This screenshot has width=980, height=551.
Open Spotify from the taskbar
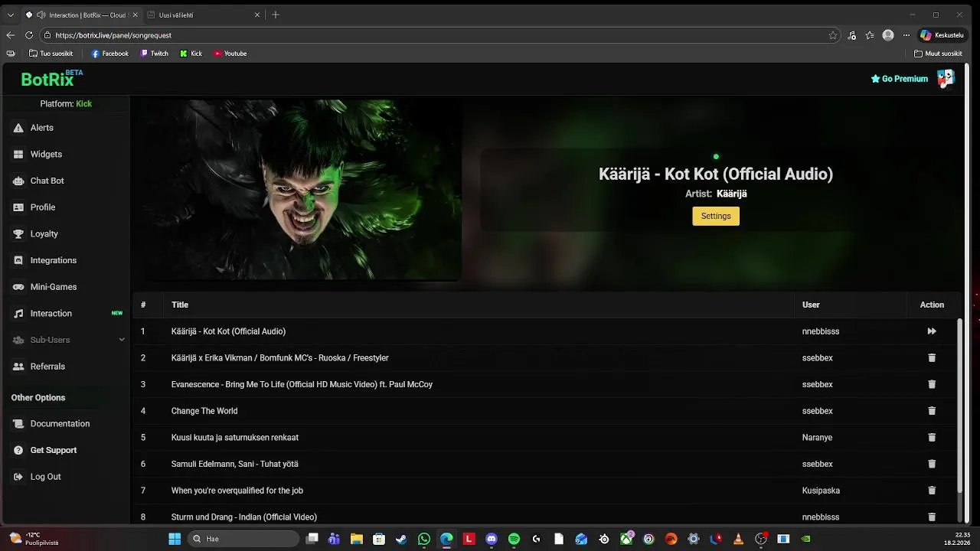514,539
